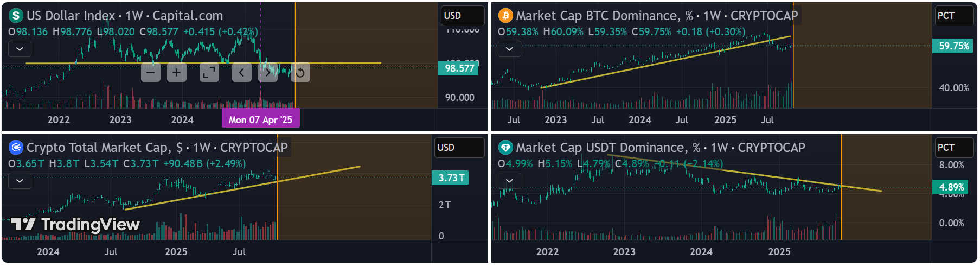This screenshot has height=266, width=980.
Task: Expand the BTC Dominance legend chevron
Action: [x=509, y=49]
